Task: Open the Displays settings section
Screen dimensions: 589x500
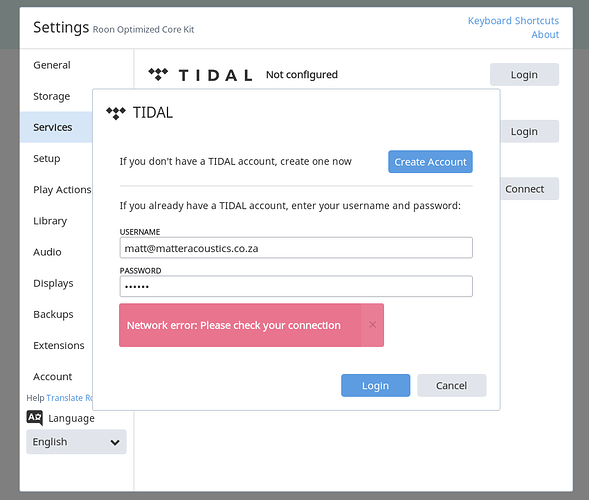Action: point(53,283)
